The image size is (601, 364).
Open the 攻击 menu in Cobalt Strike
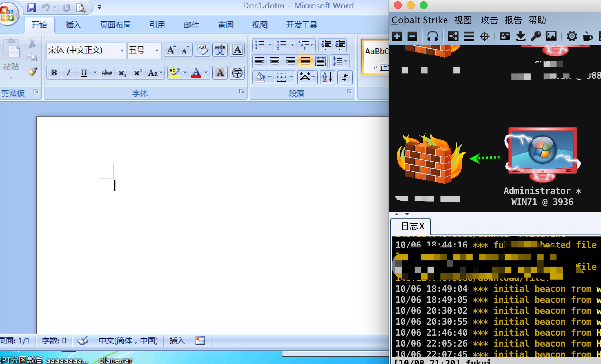click(x=489, y=20)
